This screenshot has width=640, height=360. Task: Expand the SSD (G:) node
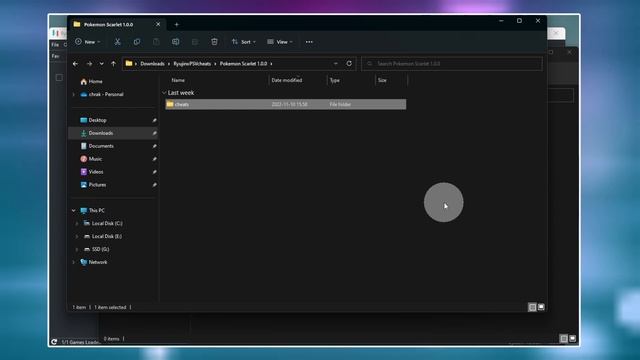[x=77, y=249]
